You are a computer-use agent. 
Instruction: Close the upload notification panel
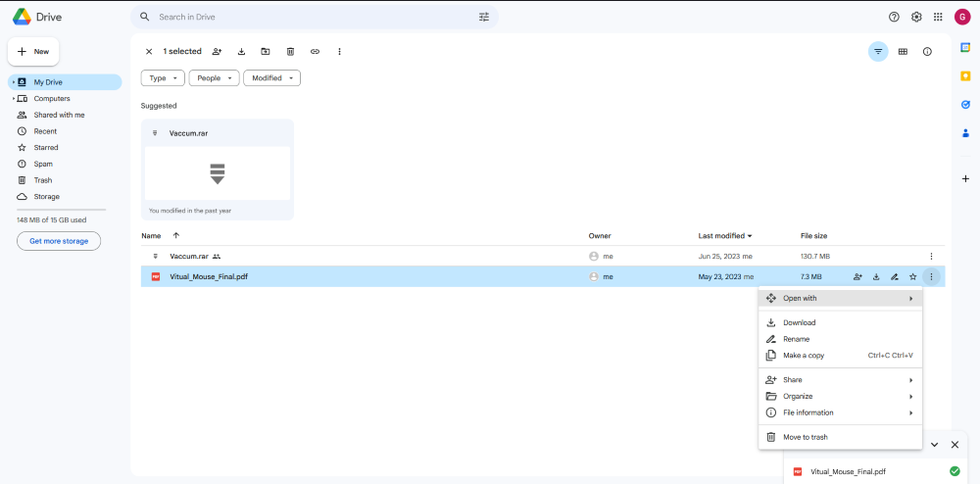955,445
